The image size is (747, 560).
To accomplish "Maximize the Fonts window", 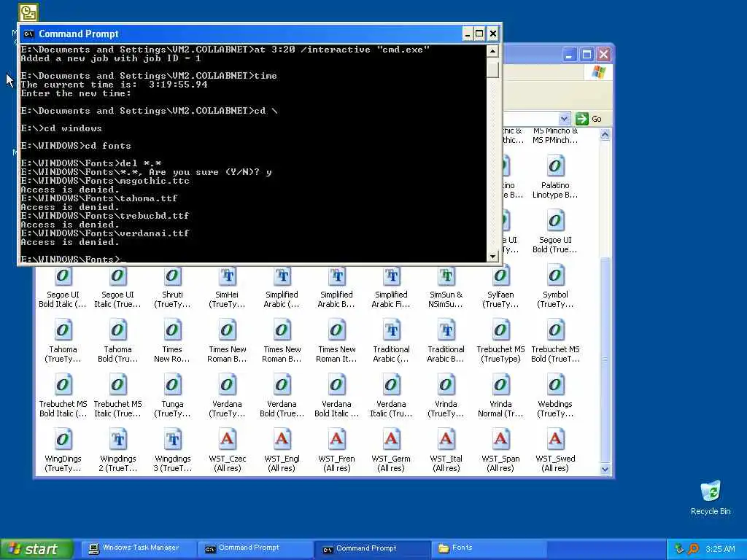I will pos(587,55).
